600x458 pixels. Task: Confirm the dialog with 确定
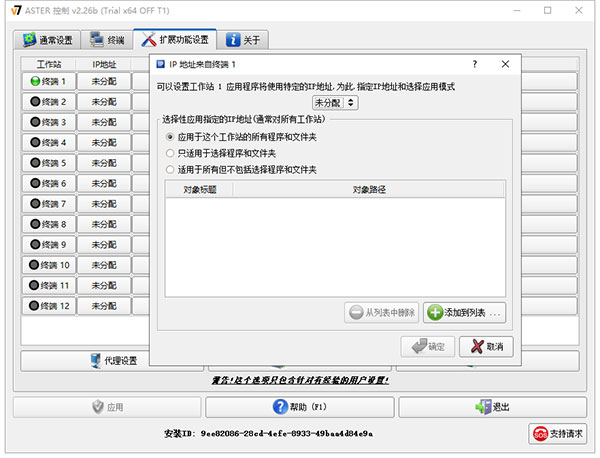(428, 347)
